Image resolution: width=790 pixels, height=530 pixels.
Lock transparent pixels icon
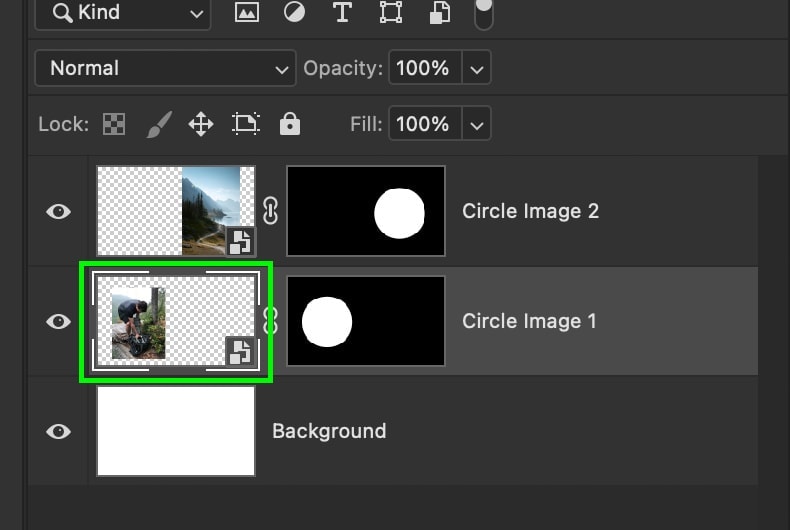114,124
